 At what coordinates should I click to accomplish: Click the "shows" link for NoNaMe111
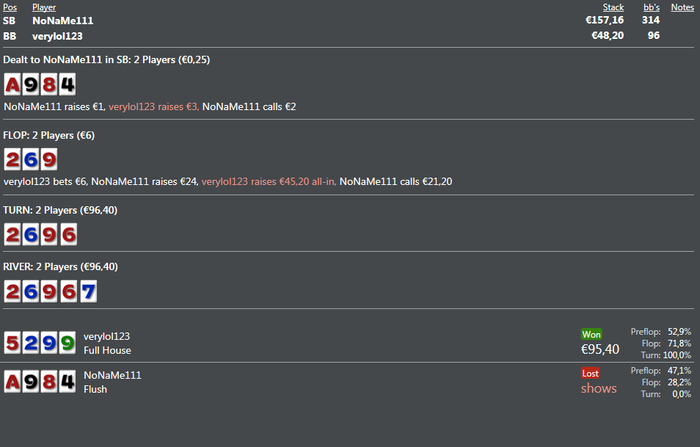pos(599,388)
